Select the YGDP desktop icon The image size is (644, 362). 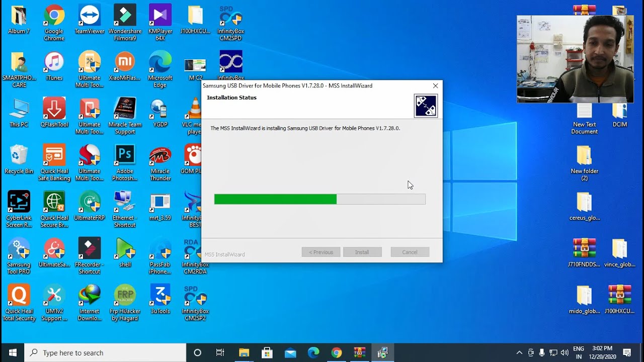pyautogui.click(x=160, y=113)
